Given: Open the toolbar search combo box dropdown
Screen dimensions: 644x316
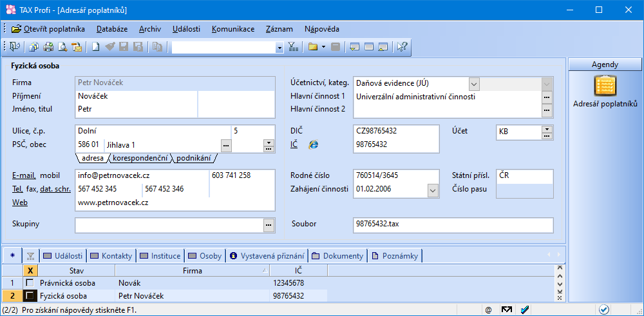Looking at the screenshot, I should [279, 47].
